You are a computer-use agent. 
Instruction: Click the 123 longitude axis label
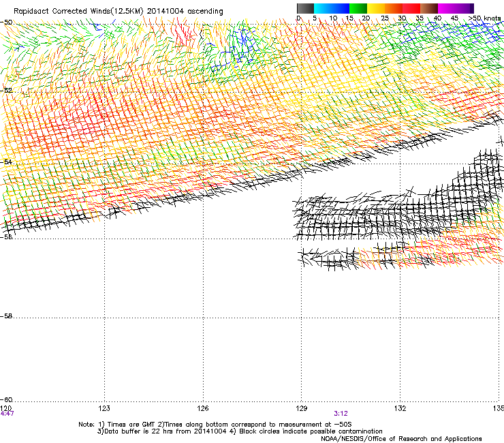(x=104, y=408)
